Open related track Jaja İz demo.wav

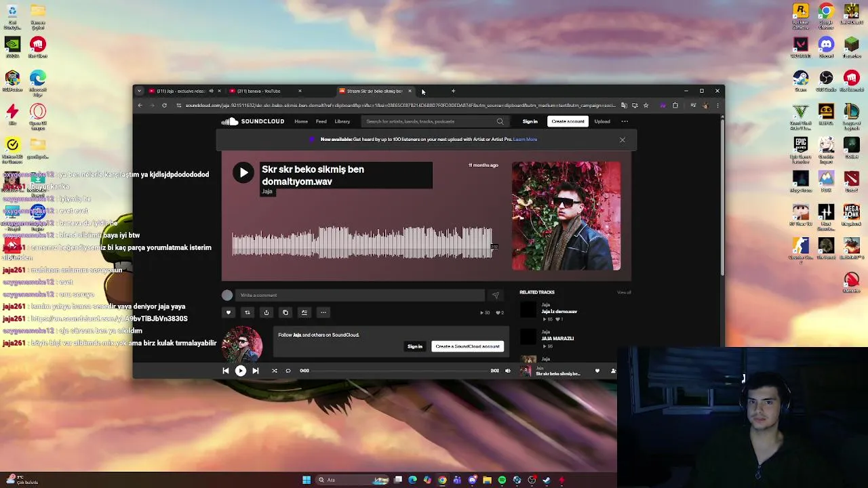[x=559, y=312]
